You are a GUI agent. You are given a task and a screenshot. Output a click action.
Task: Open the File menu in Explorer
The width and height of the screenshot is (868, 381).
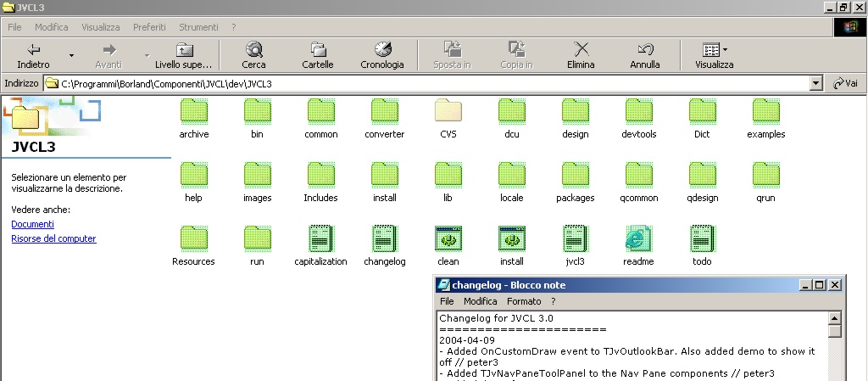tap(14, 27)
